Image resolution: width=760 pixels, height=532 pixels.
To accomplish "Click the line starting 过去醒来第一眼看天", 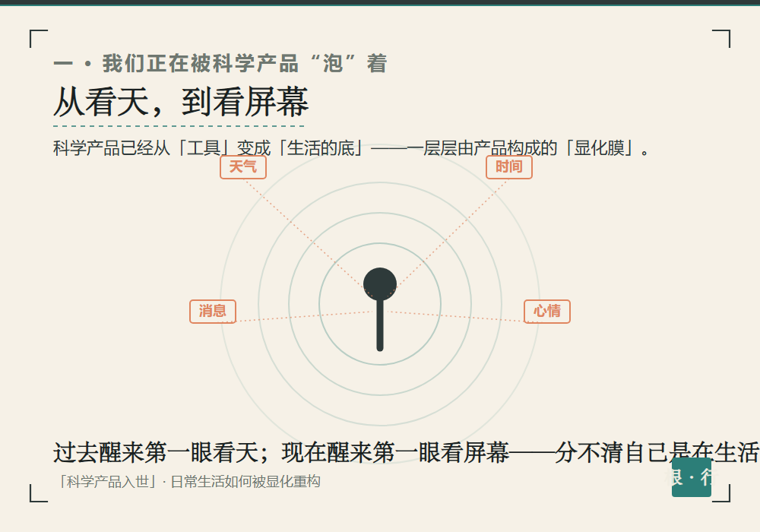I will point(406,452).
